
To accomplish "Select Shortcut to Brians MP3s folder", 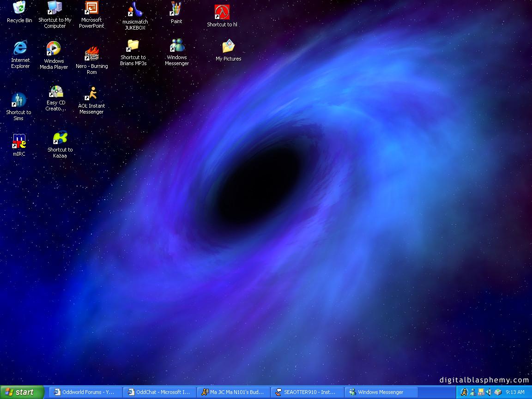I will 133,46.
